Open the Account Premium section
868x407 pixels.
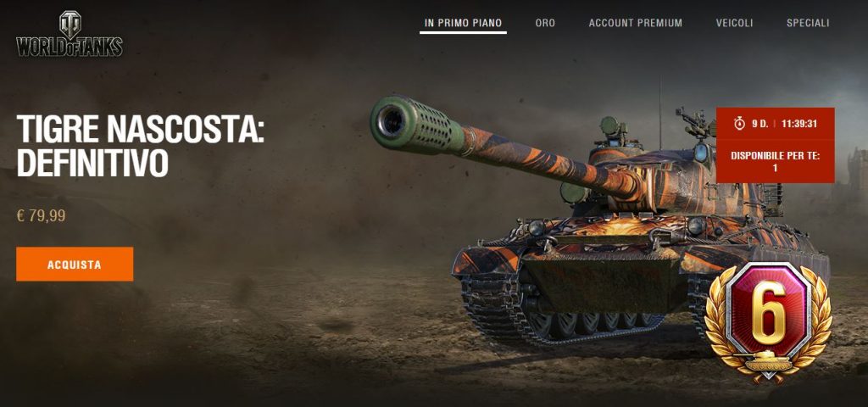pos(635,23)
